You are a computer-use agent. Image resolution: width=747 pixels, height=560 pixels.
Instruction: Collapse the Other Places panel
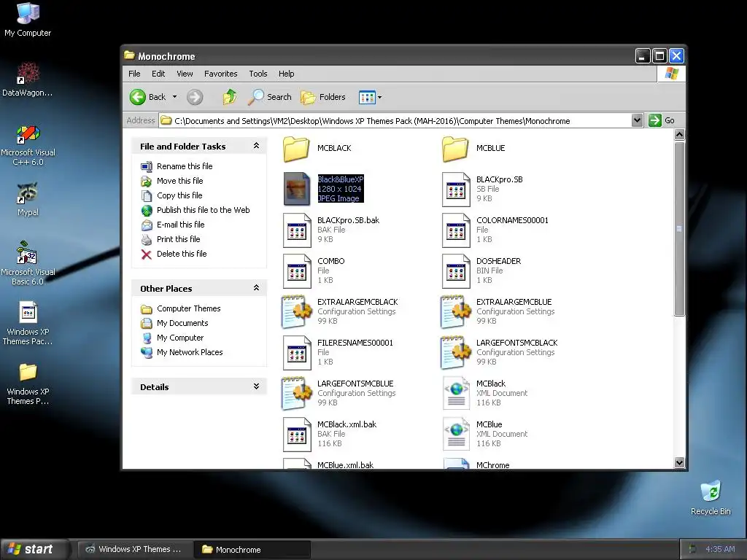click(256, 288)
